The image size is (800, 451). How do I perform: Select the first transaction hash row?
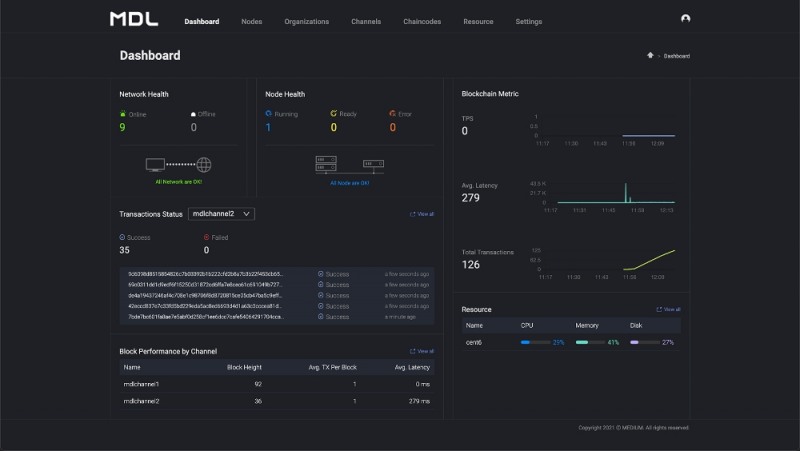pyautogui.click(x=204, y=273)
